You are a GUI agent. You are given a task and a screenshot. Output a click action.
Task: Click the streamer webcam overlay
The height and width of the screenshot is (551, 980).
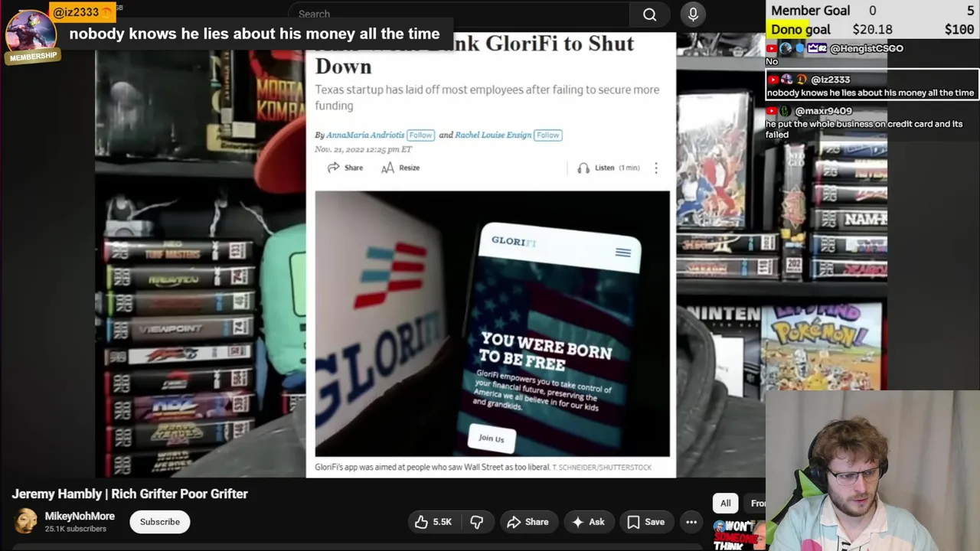[x=872, y=471]
